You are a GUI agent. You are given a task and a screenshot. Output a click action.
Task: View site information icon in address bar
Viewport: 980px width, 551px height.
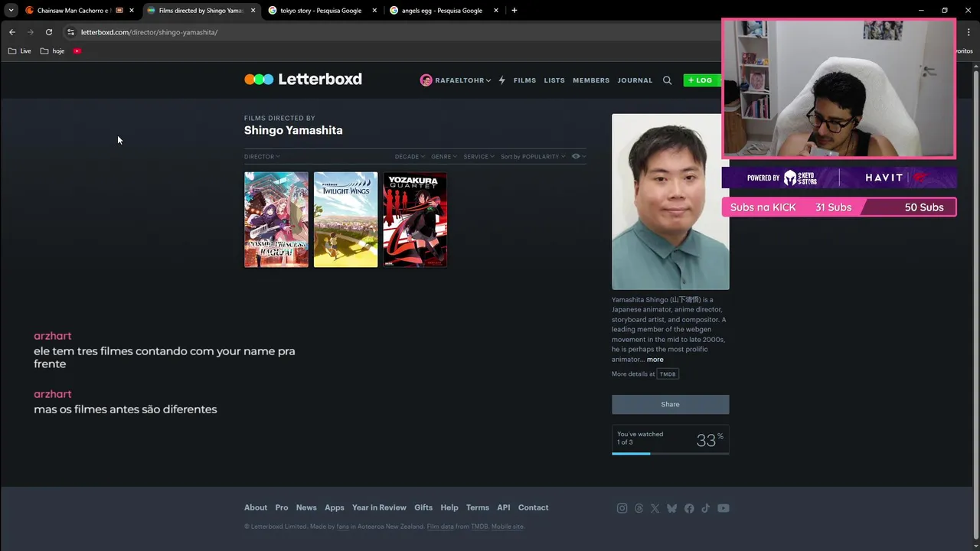click(x=70, y=32)
